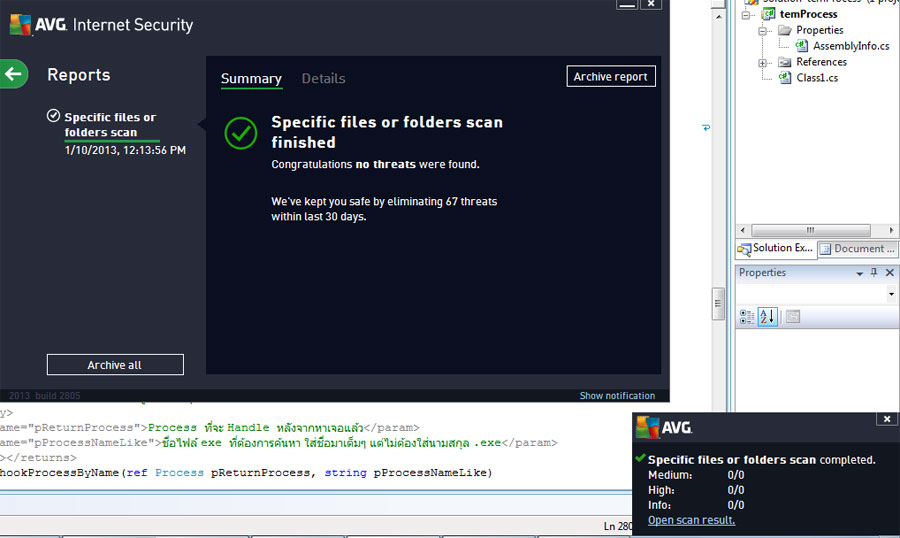This screenshot has width=900, height=538.
Task: Click the AVG logo in the popup
Action: coord(665,428)
